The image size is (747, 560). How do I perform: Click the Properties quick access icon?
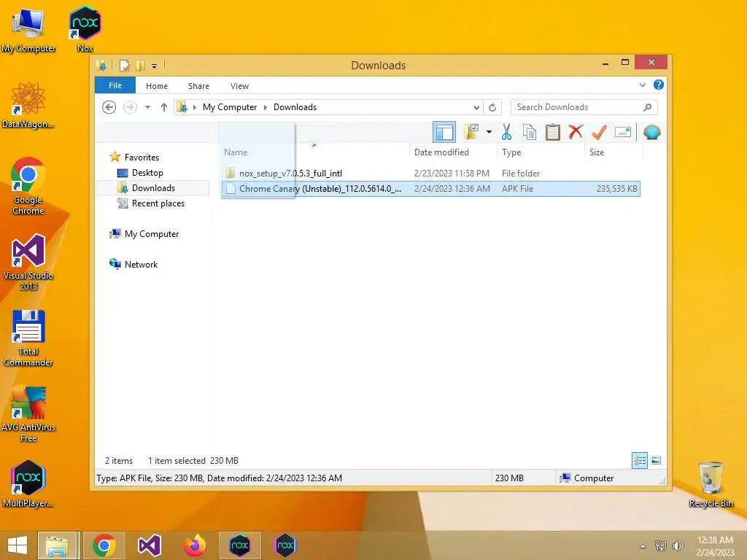click(124, 65)
